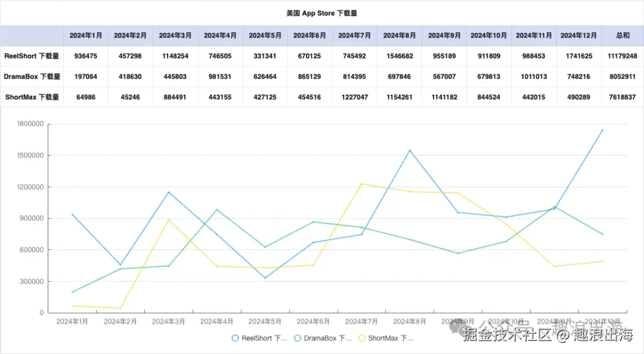
Task: Select cell 1011013 in DramaBox row
Action: click(534, 76)
